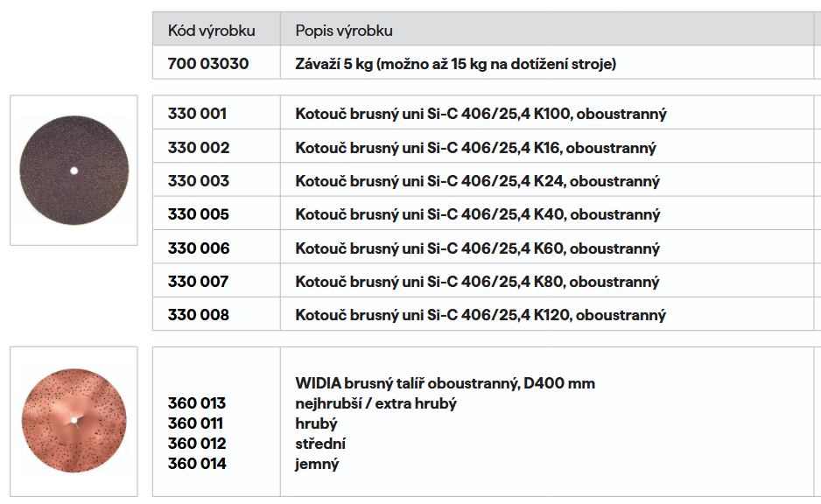Click the dark Si-C grinding disc thumbnail
Viewport: 821px width, 504px height.
(x=74, y=170)
